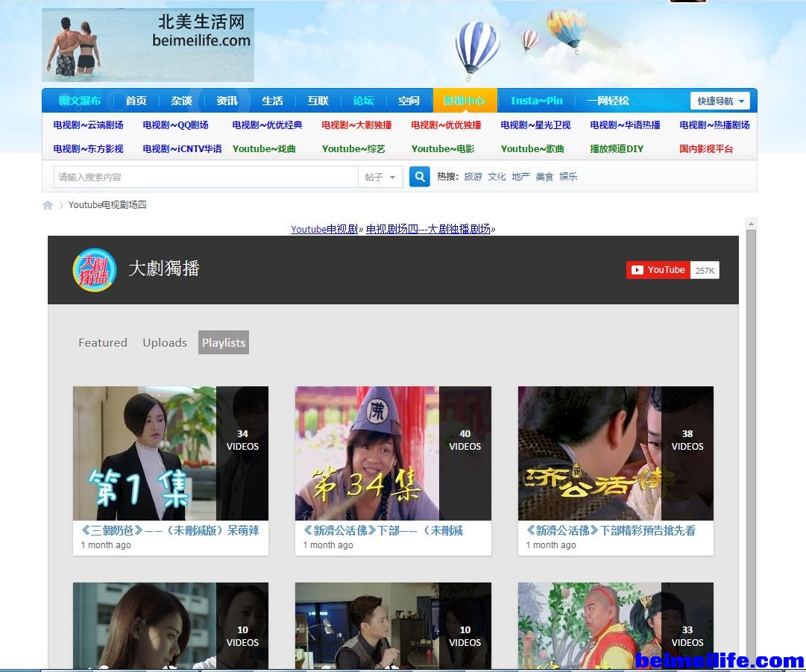
Task: Click the 旅游 hot search link
Action: 473,177
